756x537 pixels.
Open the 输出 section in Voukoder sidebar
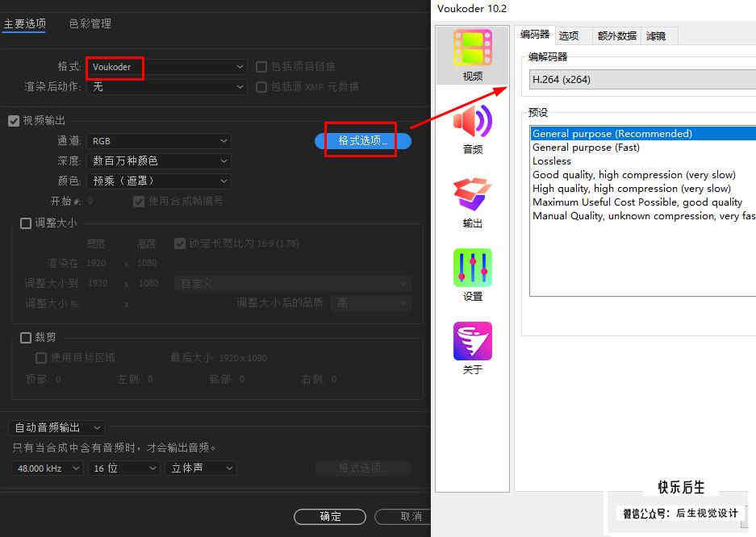tap(473, 202)
